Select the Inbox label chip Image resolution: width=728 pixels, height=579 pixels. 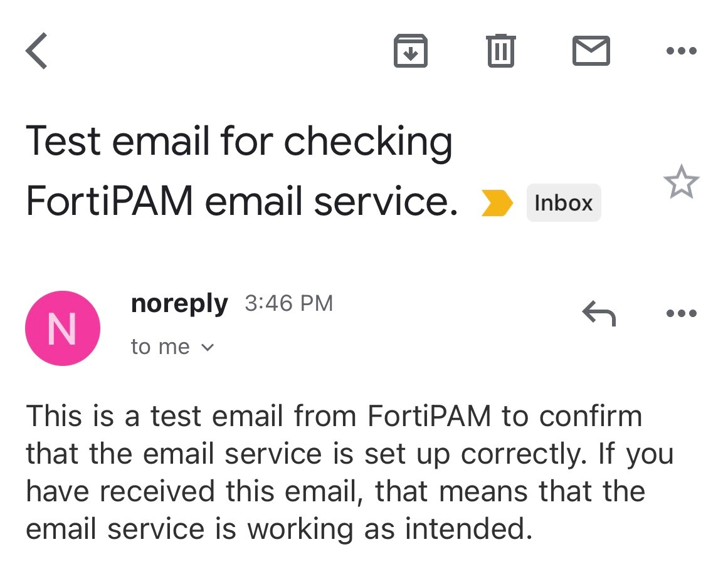click(x=562, y=202)
